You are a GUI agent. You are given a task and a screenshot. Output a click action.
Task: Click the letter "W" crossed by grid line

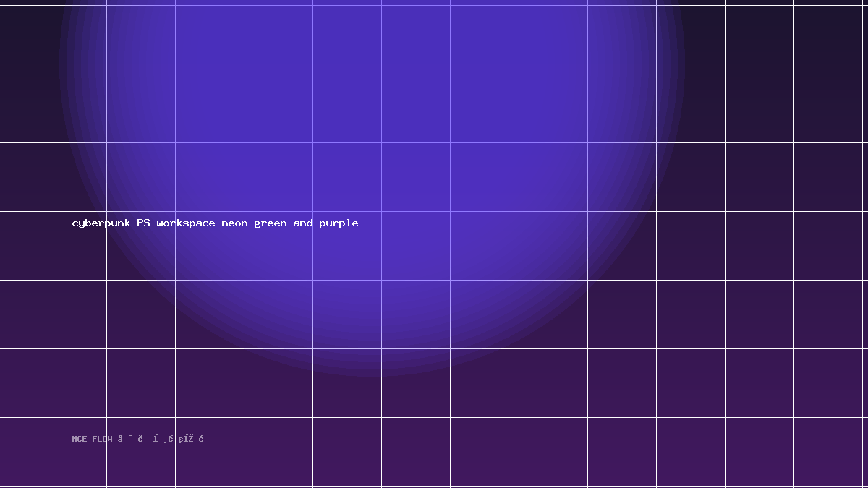tap(109, 439)
